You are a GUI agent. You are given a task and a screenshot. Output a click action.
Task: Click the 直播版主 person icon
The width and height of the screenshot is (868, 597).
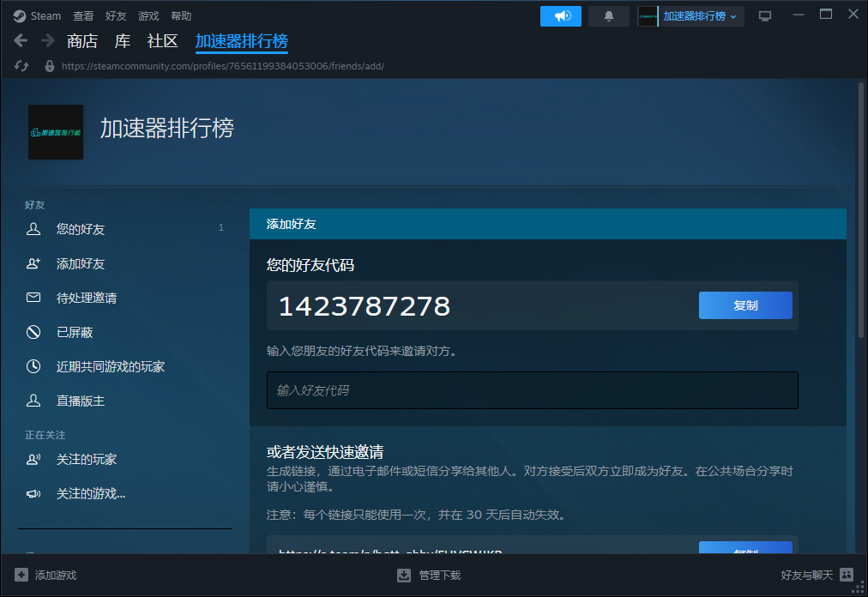click(x=33, y=401)
